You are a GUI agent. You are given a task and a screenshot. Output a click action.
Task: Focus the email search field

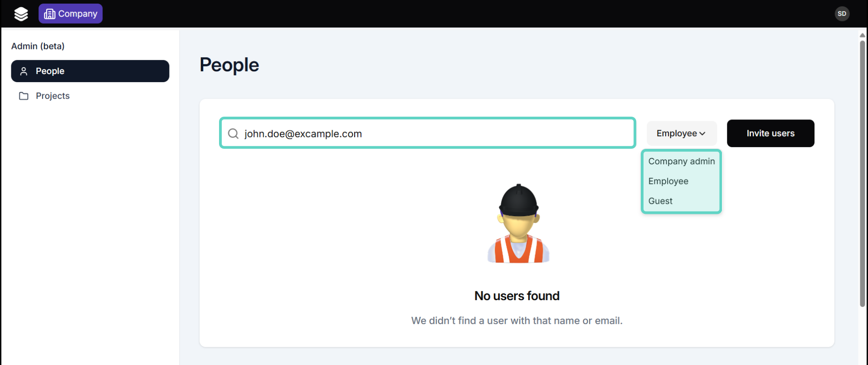pyautogui.click(x=435, y=133)
